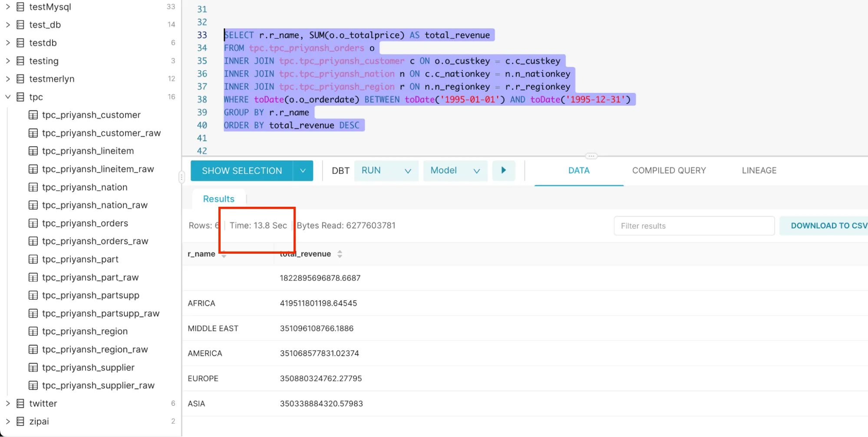Open tpc_priyansh_region table in tree
This screenshot has width=868, height=437.
[x=85, y=331]
